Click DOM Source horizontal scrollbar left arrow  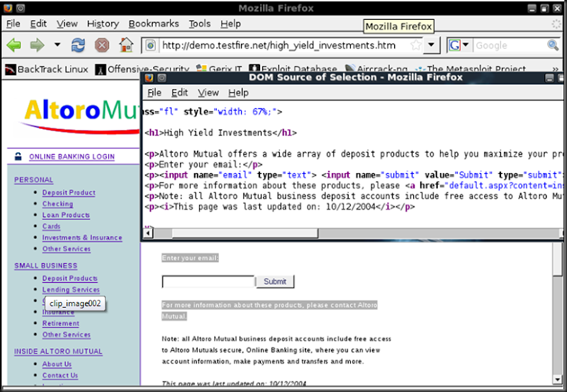click(147, 234)
